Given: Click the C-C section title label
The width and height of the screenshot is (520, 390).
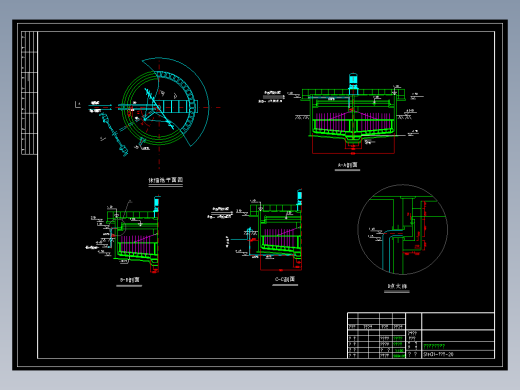Looking at the screenshot, I should (285, 279).
